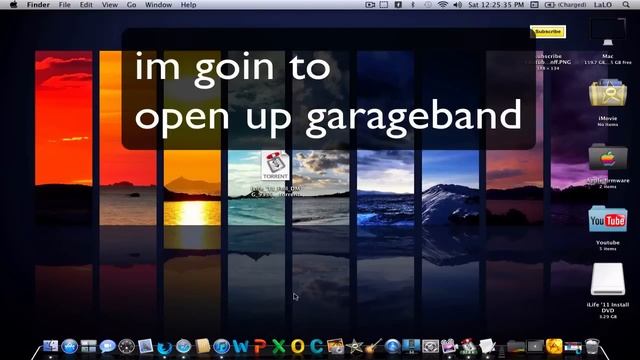This screenshot has width=640, height=360.
Task: Open System Preferences in the Dock
Action: (430, 347)
